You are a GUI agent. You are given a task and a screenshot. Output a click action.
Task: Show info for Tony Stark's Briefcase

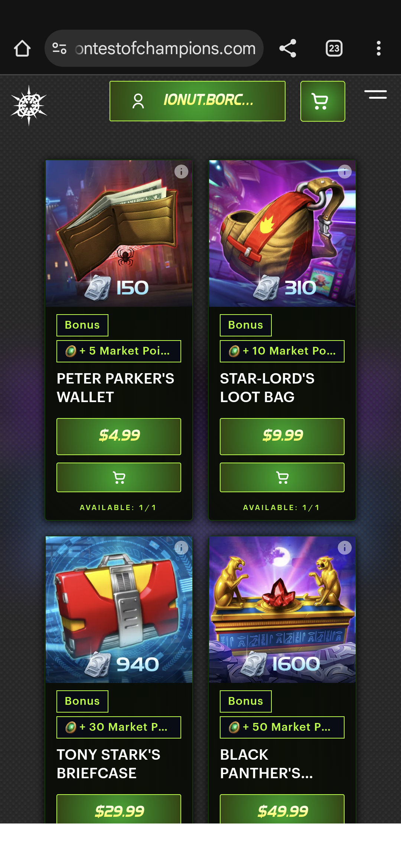click(181, 548)
